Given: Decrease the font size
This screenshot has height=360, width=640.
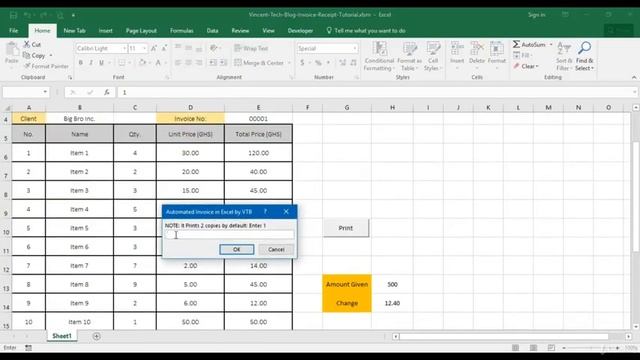Looking at the screenshot, I should (x=164, y=48).
